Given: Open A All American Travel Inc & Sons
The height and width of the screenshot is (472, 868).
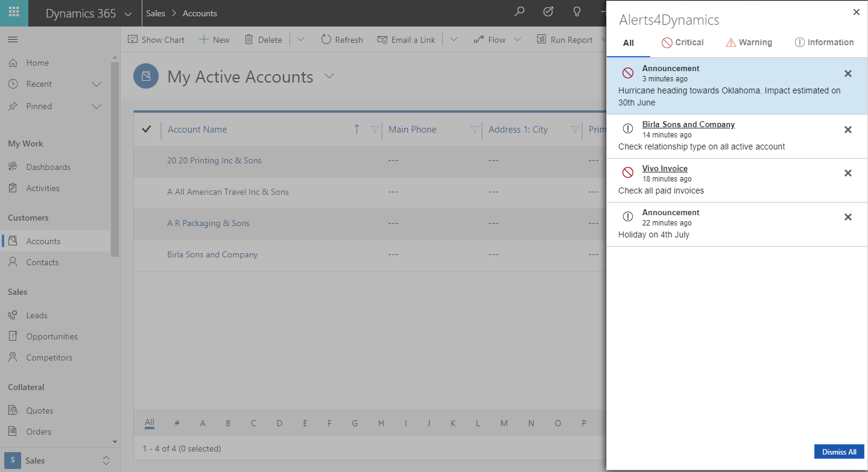Looking at the screenshot, I should click(228, 192).
